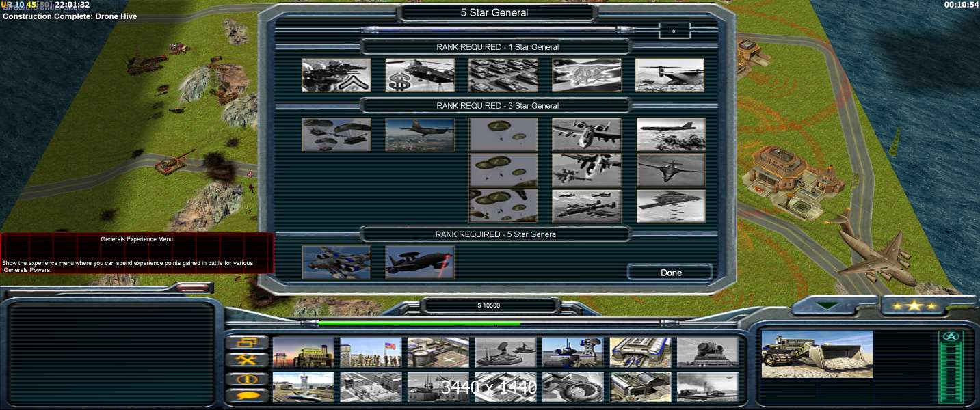The height and width of the screenshot is (410, 980).
Task: Choose A-10 strike level two
Action: tap(587, 170)
